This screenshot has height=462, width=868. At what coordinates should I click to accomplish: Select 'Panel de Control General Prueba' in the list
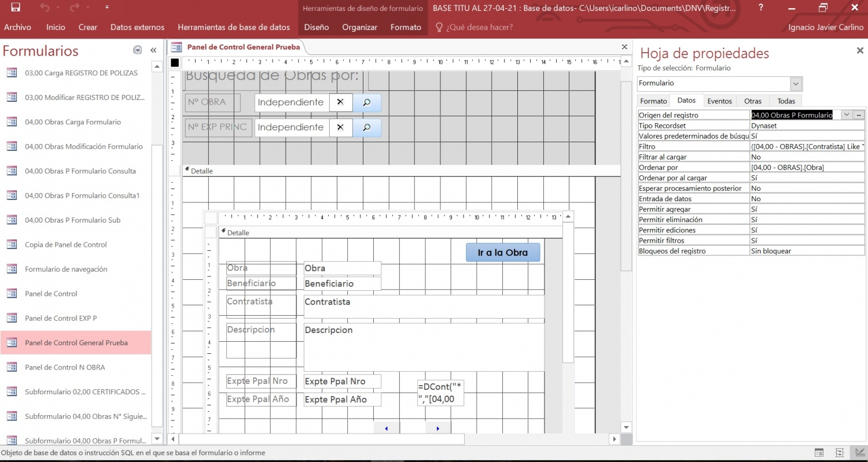click(76, 343)
